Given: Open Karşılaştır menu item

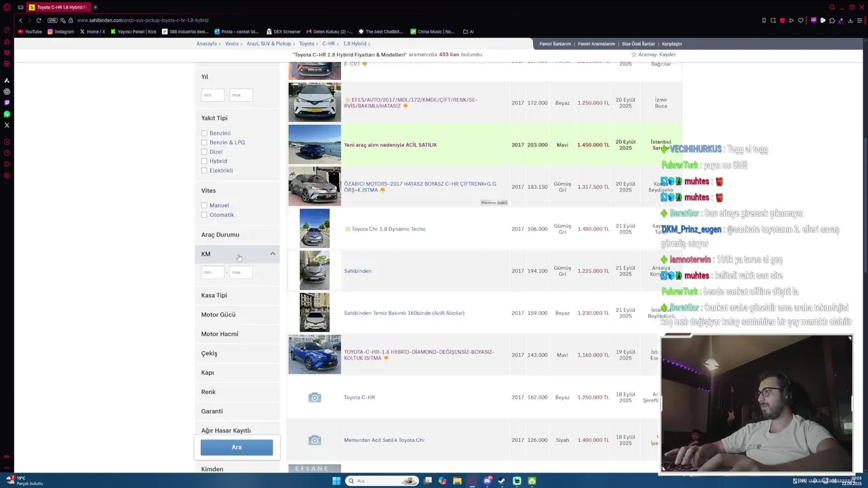Looking at the screenshot, I should click(672, 44).
